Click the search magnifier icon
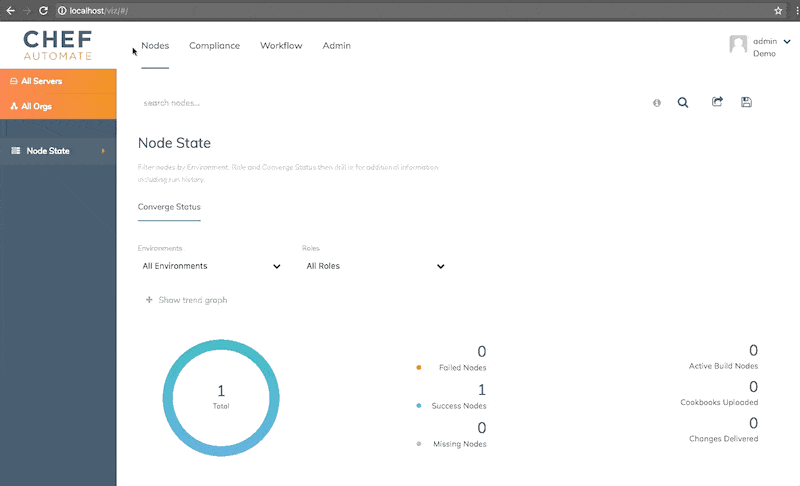The height and width of the screenshot is (486, 800). tap(683, 102)
